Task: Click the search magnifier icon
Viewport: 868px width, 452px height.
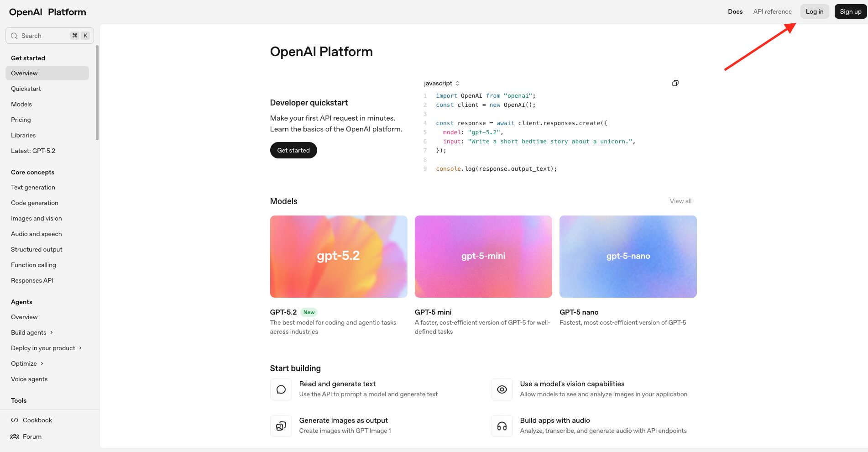Action: 14,35
